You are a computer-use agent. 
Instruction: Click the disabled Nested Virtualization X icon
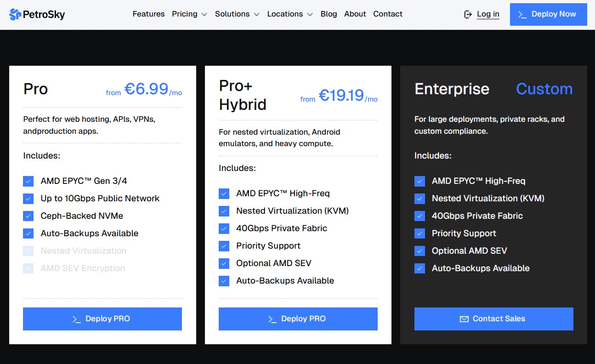click(28, 251)
